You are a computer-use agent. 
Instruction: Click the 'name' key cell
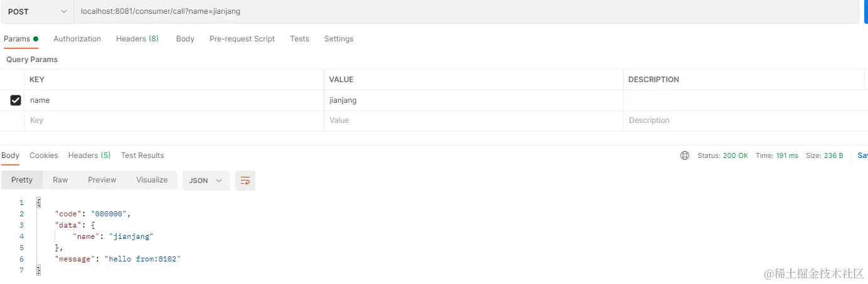point(174,100)
